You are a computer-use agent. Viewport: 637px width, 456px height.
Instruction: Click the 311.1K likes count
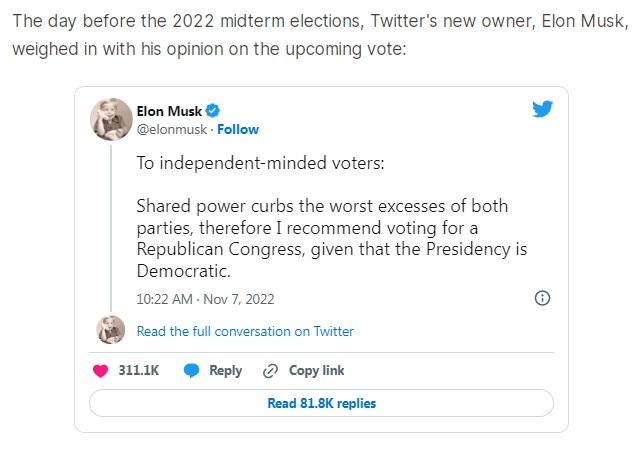coord(139,371)
